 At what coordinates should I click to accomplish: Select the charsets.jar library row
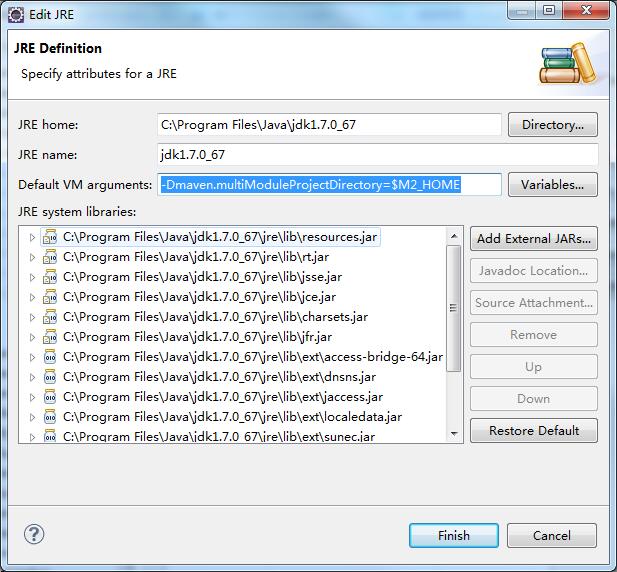click(215, 317)
